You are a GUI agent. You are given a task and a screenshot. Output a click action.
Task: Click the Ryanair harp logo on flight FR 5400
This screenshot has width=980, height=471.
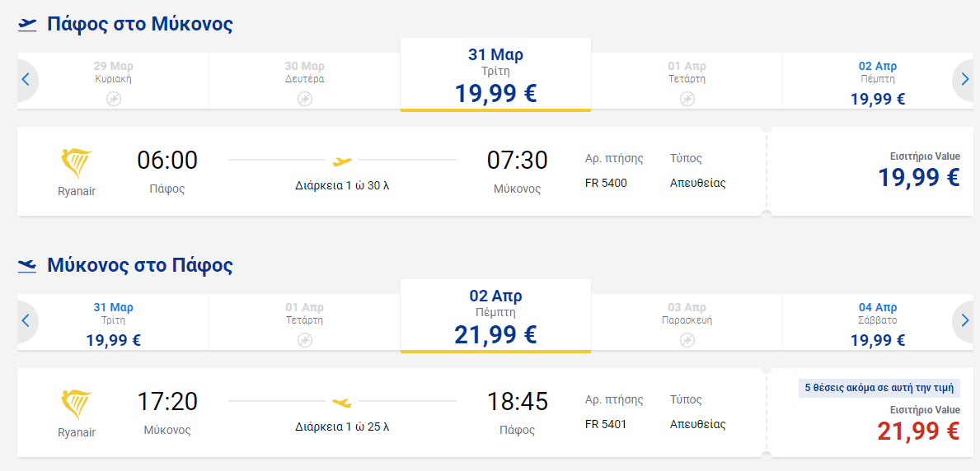(x=77, y=165)
